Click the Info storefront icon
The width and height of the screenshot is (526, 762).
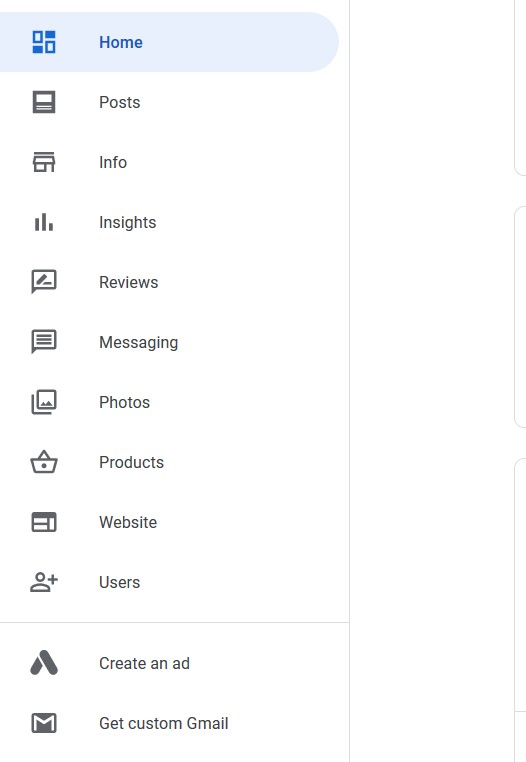coord(44,162)
